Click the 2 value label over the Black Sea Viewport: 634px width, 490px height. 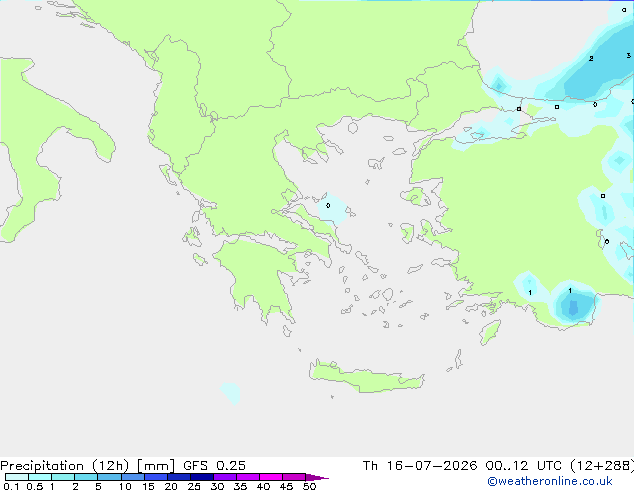[x=591, y=59]
